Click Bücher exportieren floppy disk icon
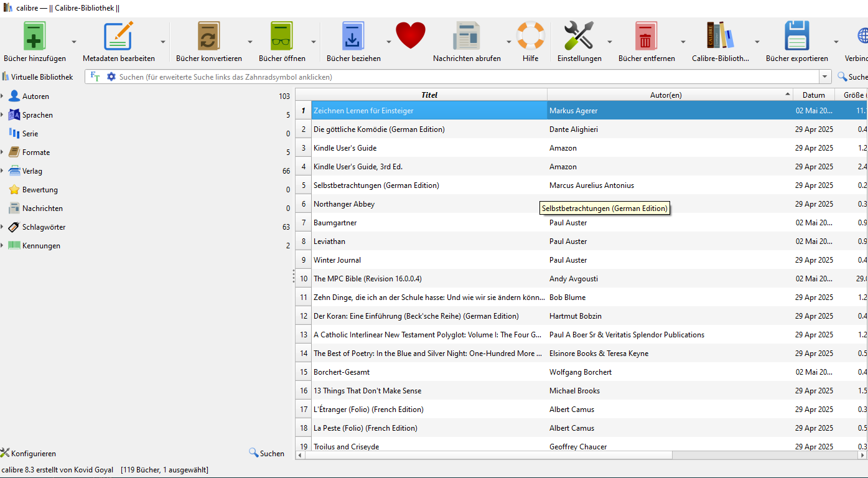 [x=797, y=35]
